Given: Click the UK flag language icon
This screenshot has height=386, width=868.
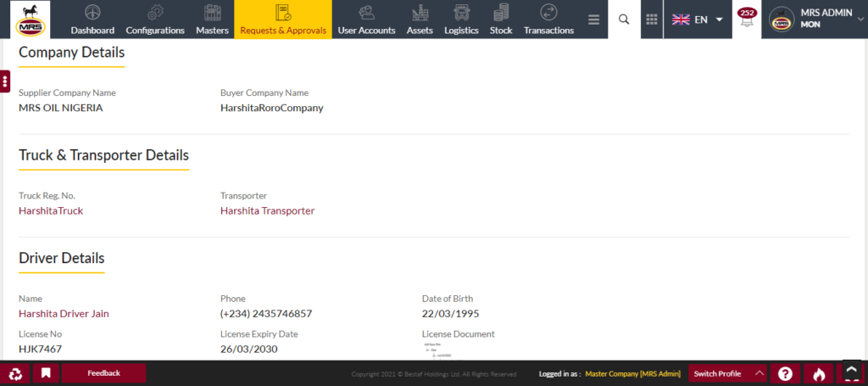Looking at the screenshot, I should coord(681,20).
